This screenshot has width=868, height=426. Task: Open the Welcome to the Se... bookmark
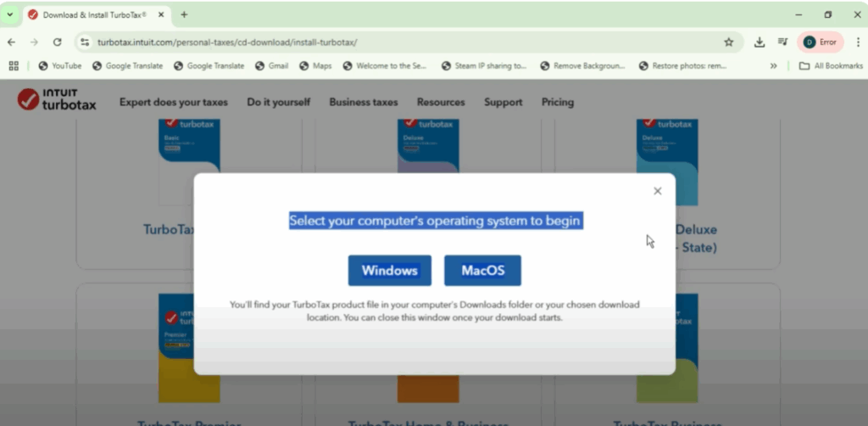coord(385,65)
